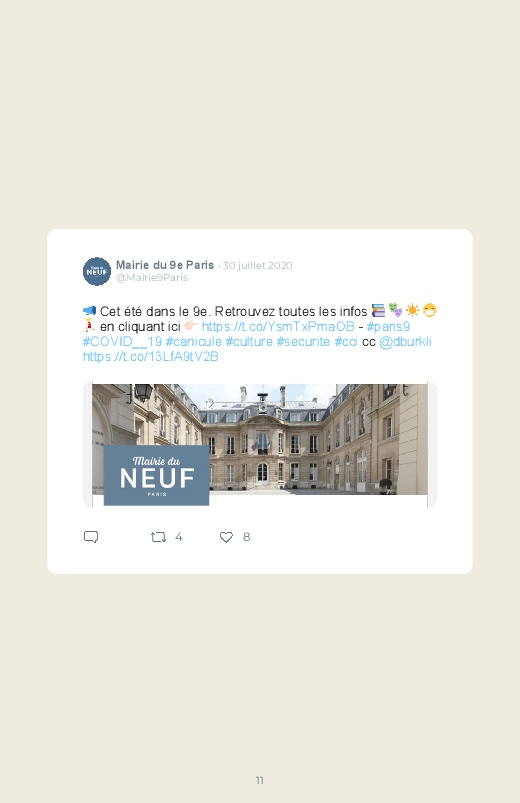The width and height of the screenshot is (520, 803).
Task: Click the pointing hand emoji
Action: coord(191,326)
